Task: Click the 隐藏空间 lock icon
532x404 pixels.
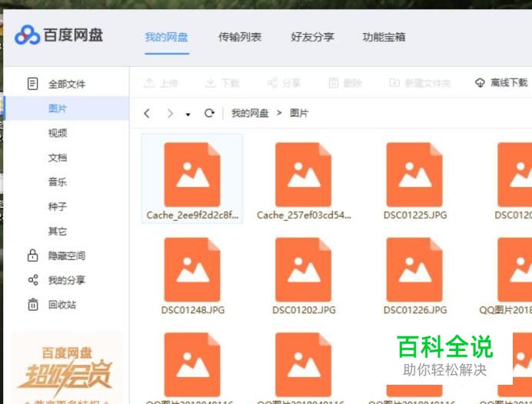Action: click(32, 255)
